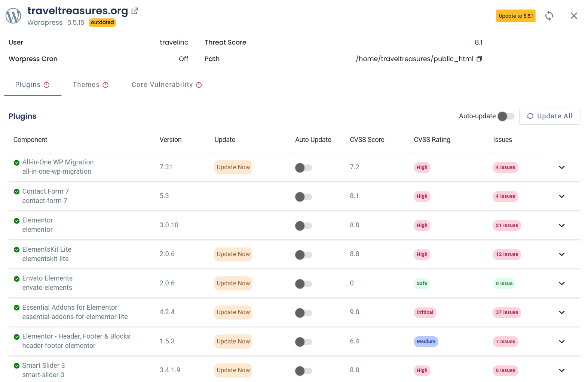Viewport: 588px width, 382px height.
Task: Click 4 Issues badge for Contact Form 7
Action: point(505,196)
